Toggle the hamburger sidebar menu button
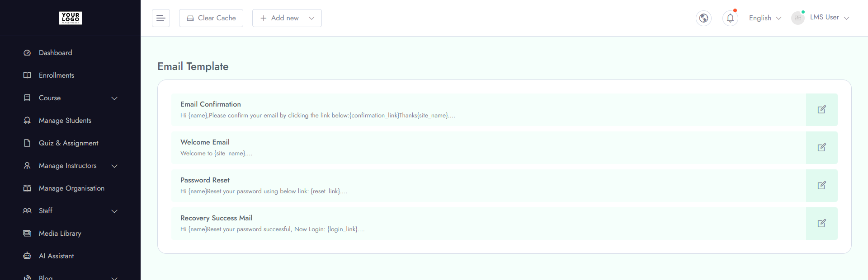This screenshot has height=280, width=868. pos(161,18)
